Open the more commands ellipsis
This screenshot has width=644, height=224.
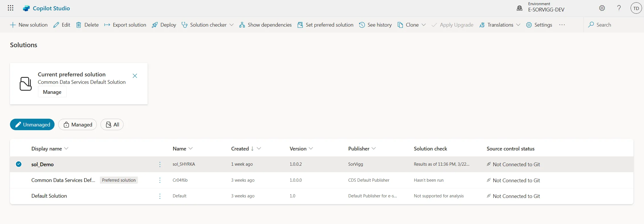tap(562, 25)
